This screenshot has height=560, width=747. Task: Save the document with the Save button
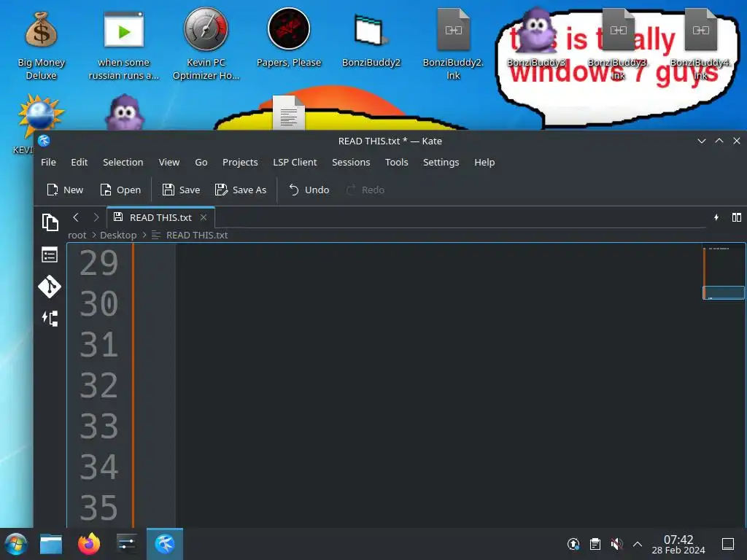point(181,190)
